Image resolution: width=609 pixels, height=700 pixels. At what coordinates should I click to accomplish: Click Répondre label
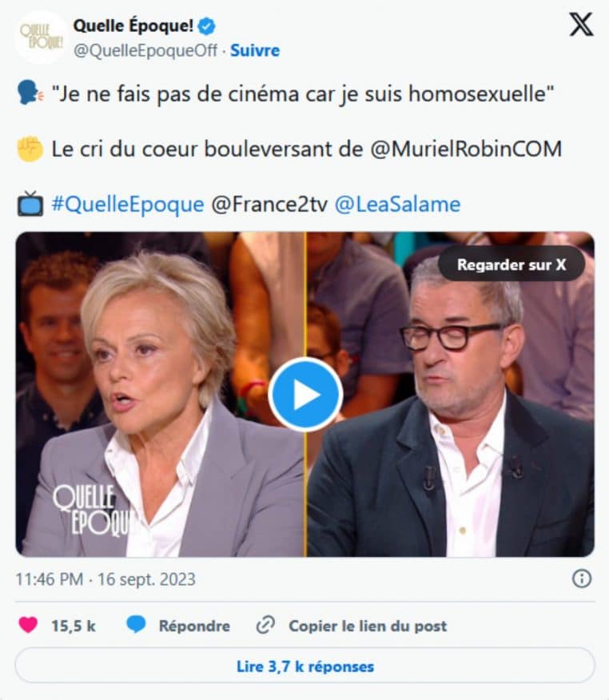tap(194, 626)
